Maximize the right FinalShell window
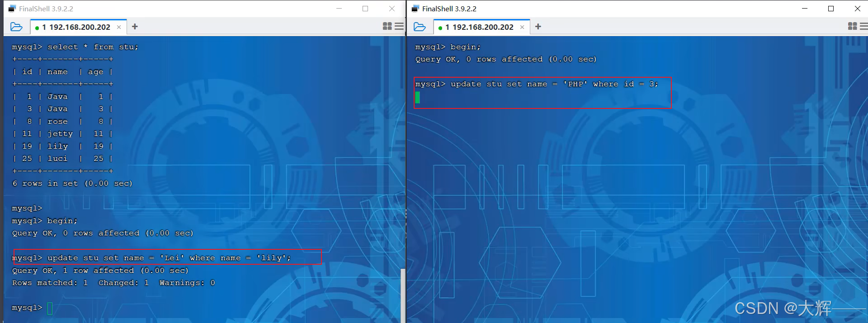This screenshot has width=868, height=323. pos(831,9)
